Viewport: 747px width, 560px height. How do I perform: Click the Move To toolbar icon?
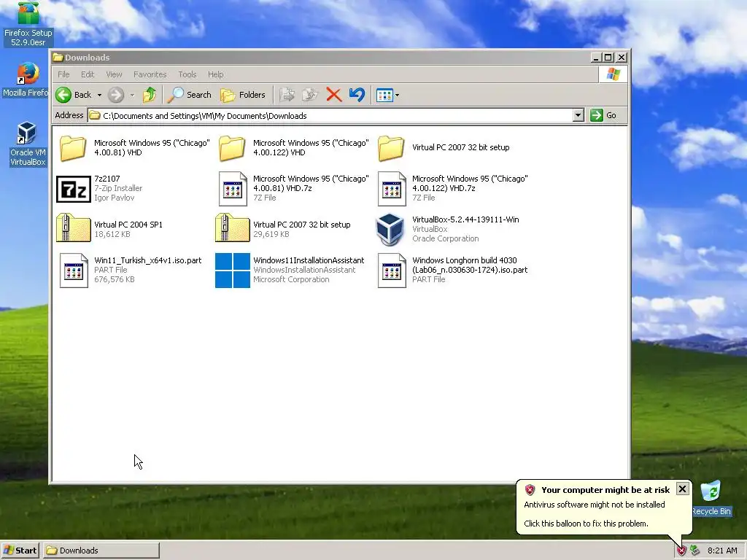pos(287,95)
